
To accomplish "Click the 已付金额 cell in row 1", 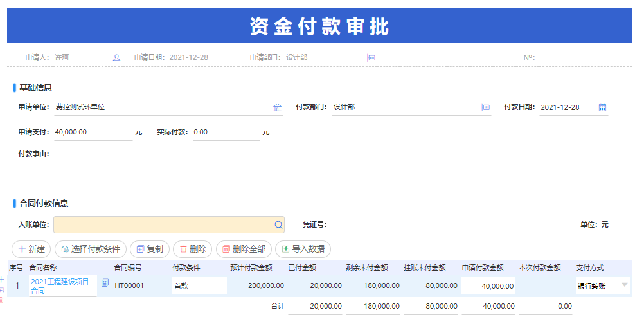I will click(315, 285).
